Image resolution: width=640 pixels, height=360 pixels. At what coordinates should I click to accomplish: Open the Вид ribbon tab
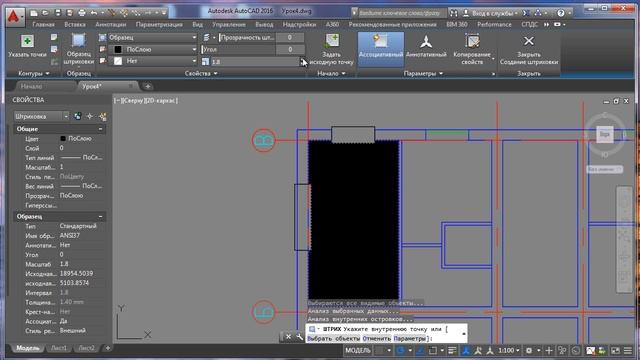point(198,24)
